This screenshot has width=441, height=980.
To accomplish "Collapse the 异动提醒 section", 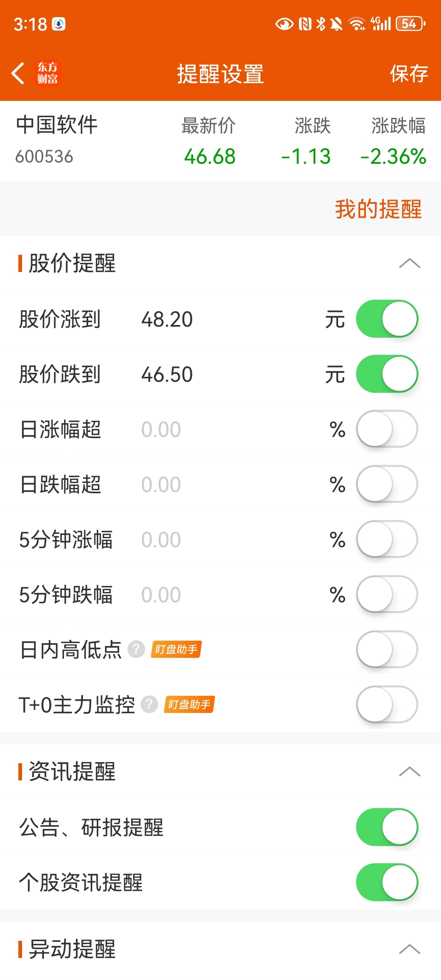I will coord(410,949).
